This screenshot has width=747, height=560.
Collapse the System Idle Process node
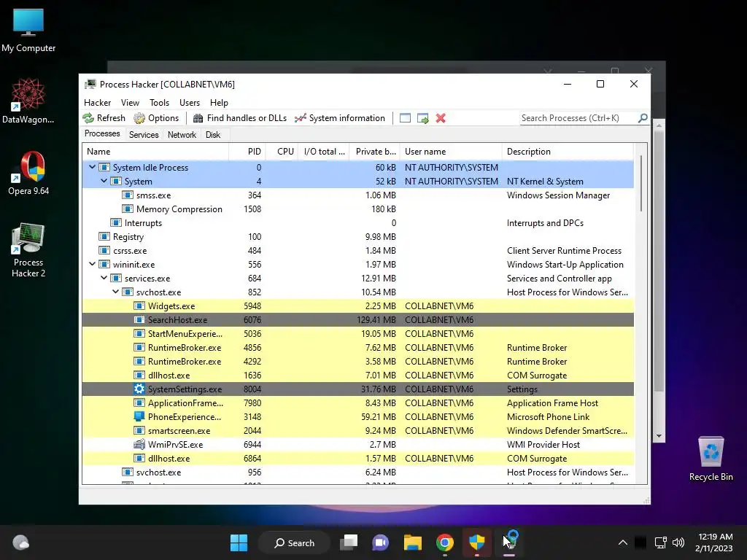[x=93, y=167]
